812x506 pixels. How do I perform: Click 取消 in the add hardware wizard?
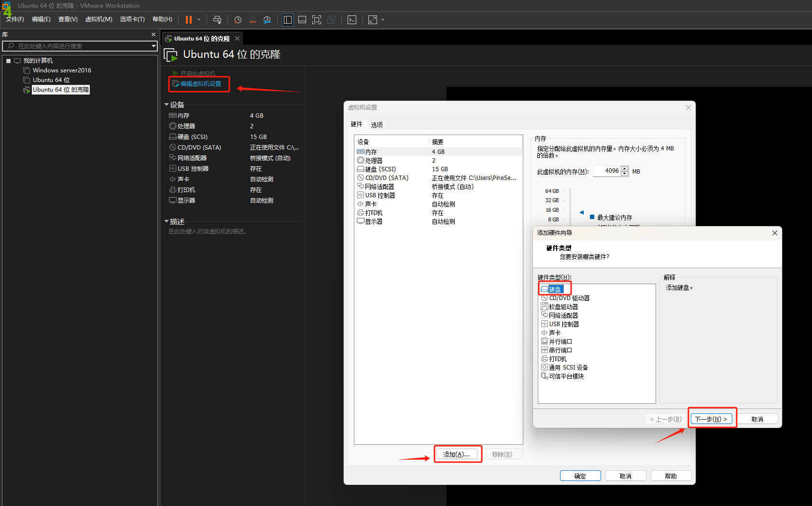pos(757,419)
